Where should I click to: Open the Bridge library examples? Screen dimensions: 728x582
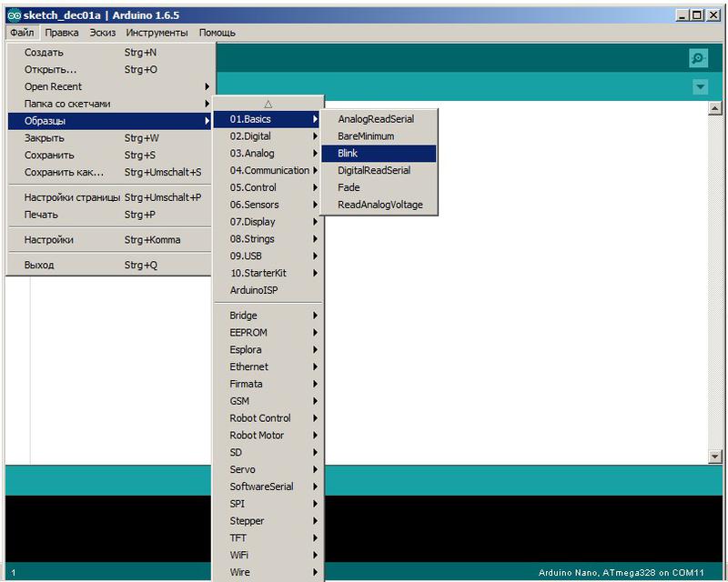[268, 316]
